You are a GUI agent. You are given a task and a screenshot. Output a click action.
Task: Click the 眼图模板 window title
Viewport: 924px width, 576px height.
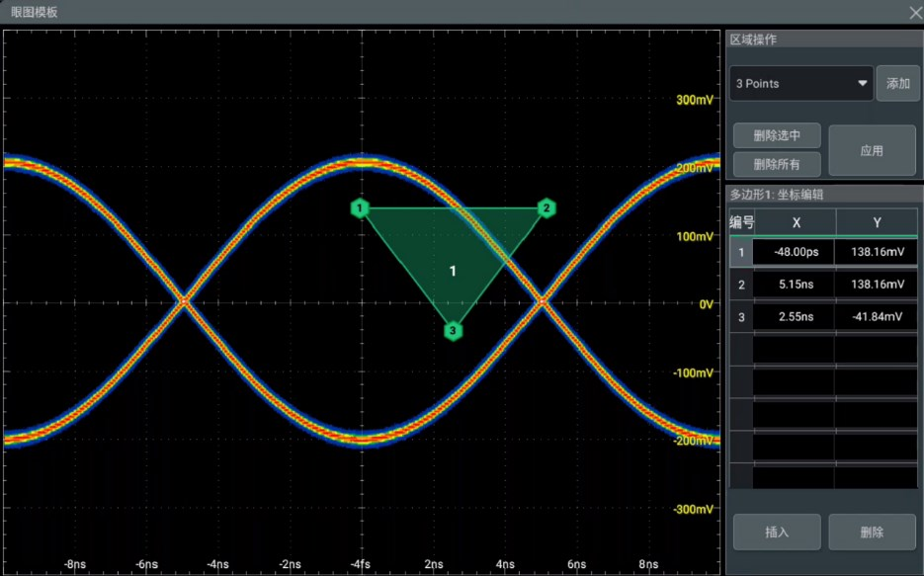pos(35,12)
